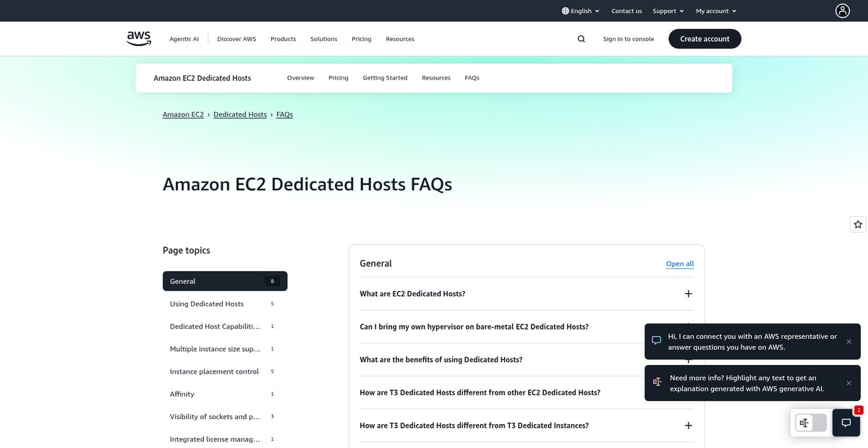Dismiss the generative AI explanation tip
868x448 pixels.
click(848, 383)
